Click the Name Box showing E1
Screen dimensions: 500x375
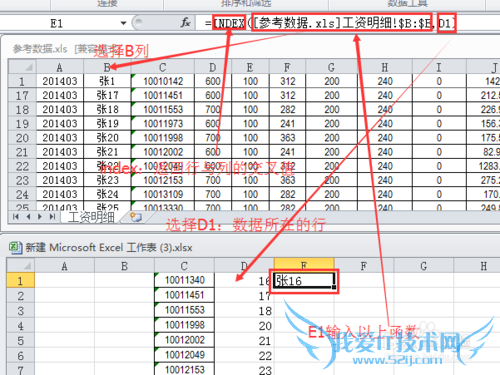(57, 23)
